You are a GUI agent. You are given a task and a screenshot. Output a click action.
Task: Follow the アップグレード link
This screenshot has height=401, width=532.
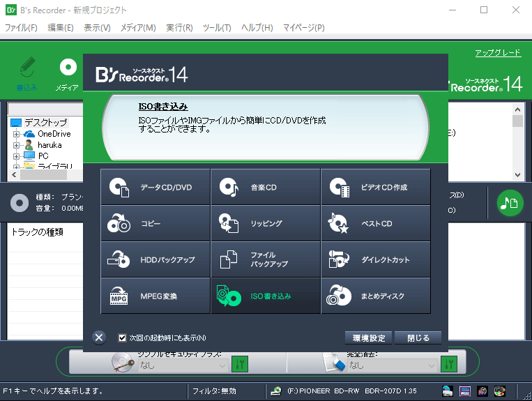498,52
